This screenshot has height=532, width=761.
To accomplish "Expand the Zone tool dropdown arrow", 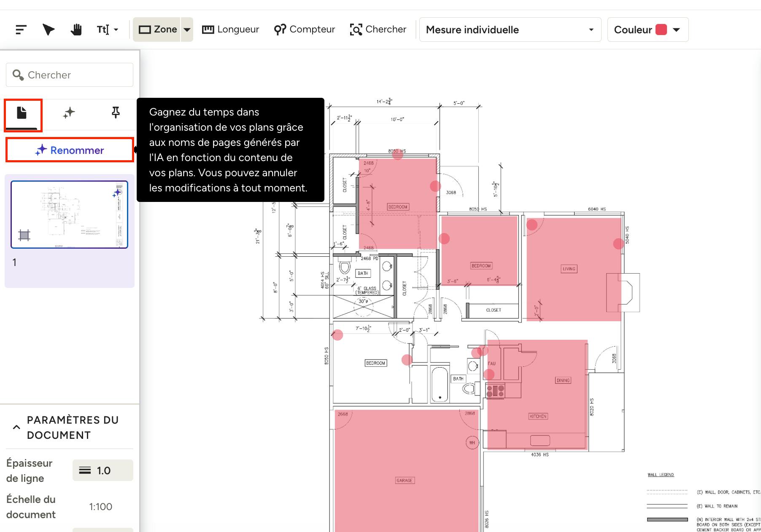I will tap(187, 30).
